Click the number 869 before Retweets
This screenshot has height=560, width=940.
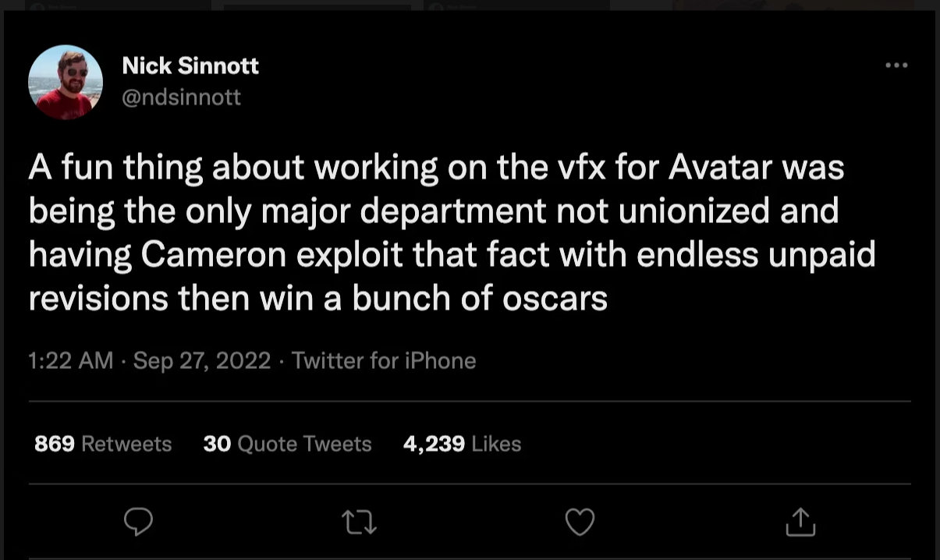[x=55, y=444]
